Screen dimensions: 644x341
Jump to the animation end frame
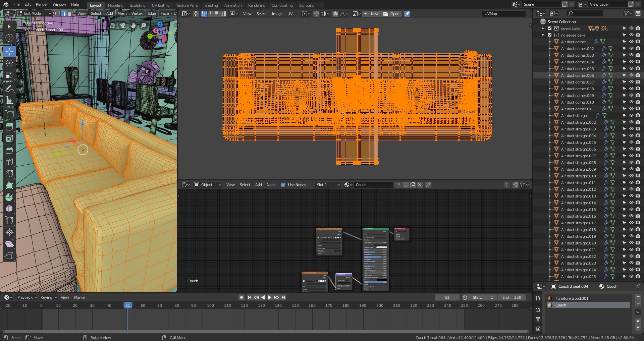283,297
